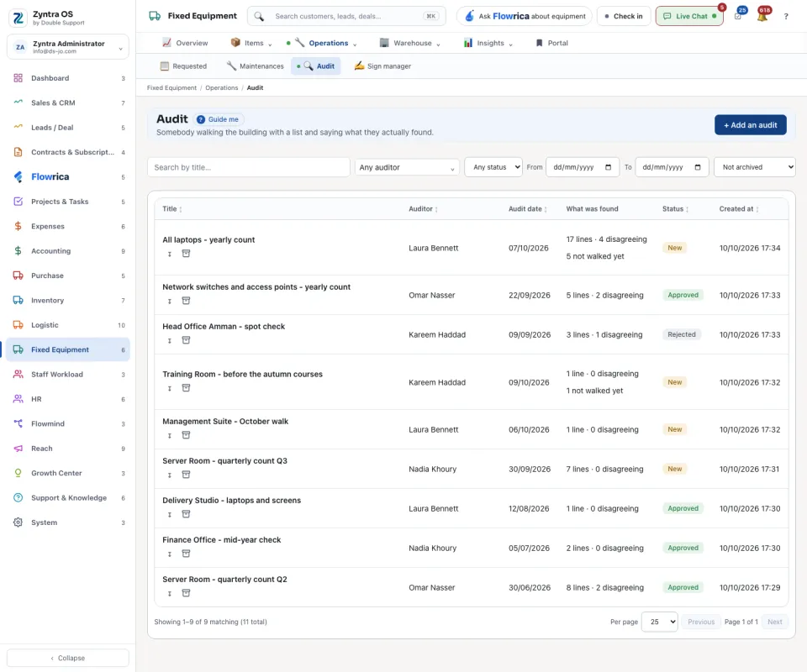Ask Flowrica about equipment
This screenshot has height=672, width=807.
[524, 16]
